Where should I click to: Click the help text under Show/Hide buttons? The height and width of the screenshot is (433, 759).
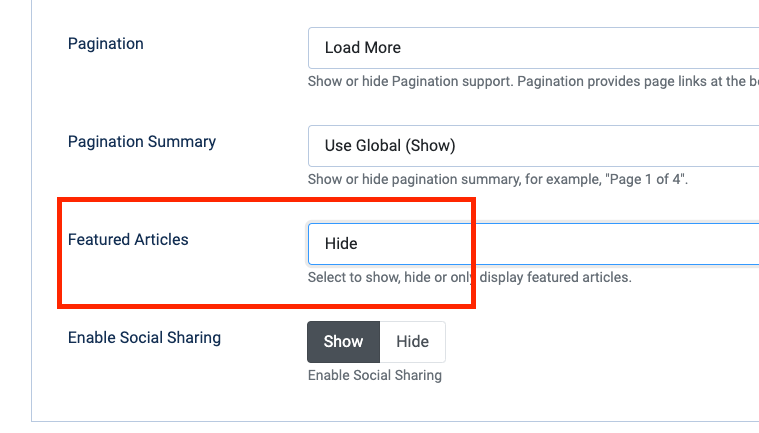coord(375,376)
